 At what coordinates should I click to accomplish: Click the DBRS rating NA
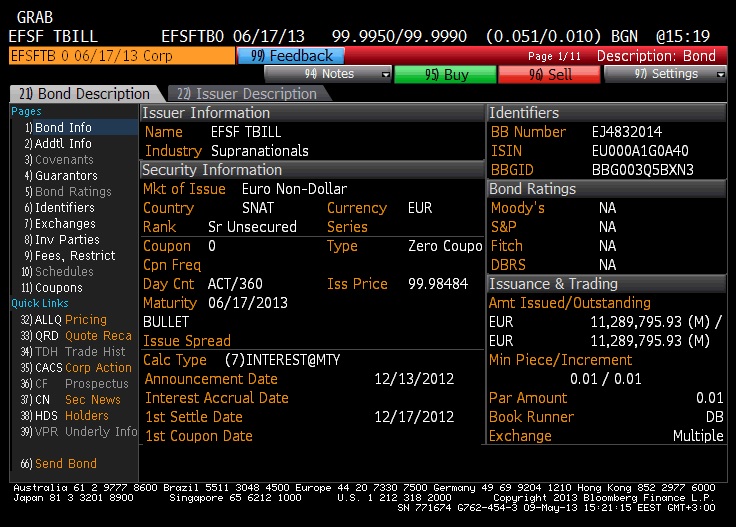click(607, 265)
